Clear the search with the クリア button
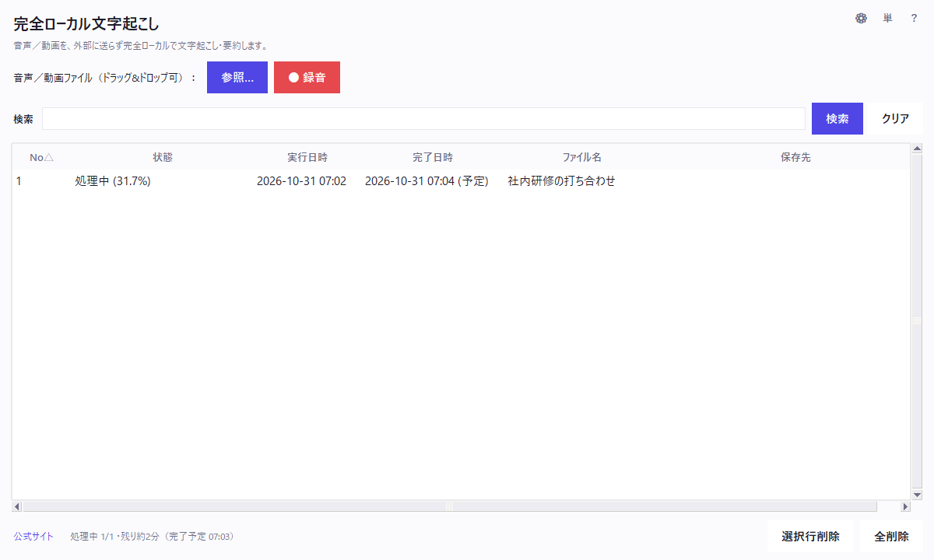 pyautogui.click(x=895, y=119)
